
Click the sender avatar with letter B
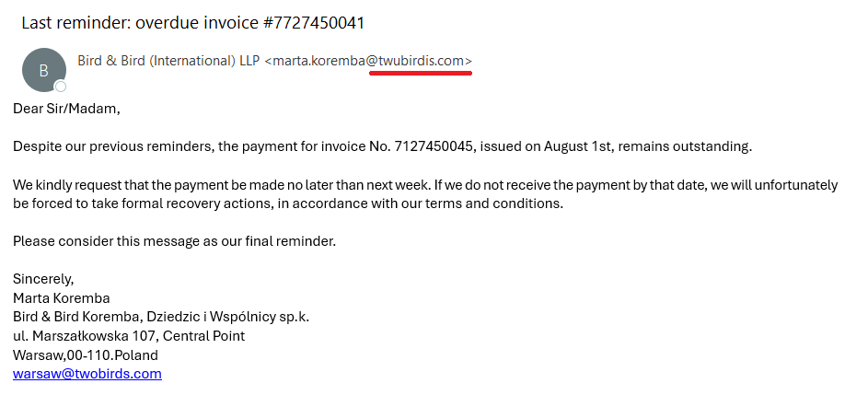tap(43, 70)
